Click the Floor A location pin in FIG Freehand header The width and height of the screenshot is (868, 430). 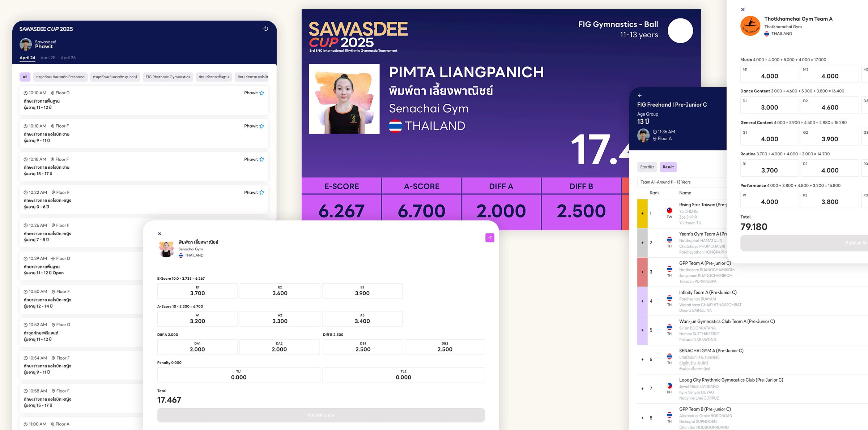(655, 139)
